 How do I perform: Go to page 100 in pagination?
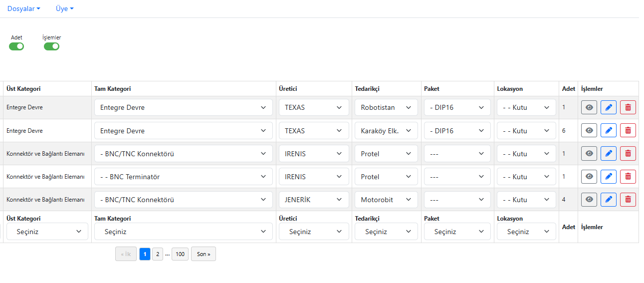pyautogui.click(x=180, y=254)
